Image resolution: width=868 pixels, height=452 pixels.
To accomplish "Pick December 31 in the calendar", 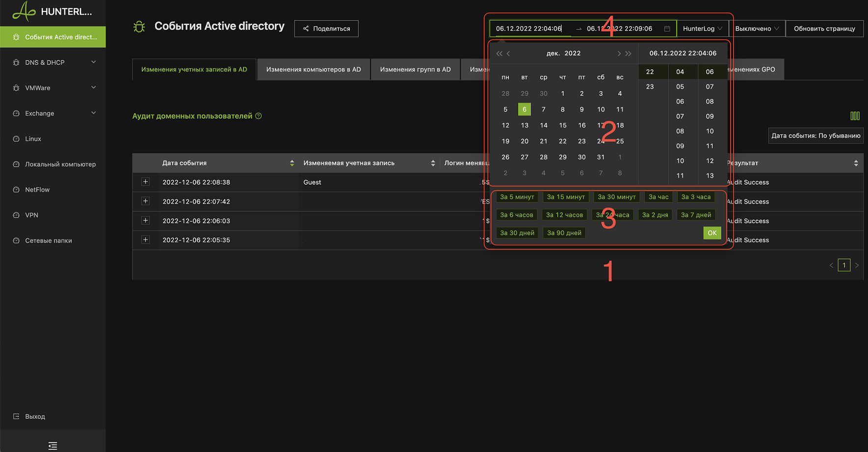I will 601,157.
